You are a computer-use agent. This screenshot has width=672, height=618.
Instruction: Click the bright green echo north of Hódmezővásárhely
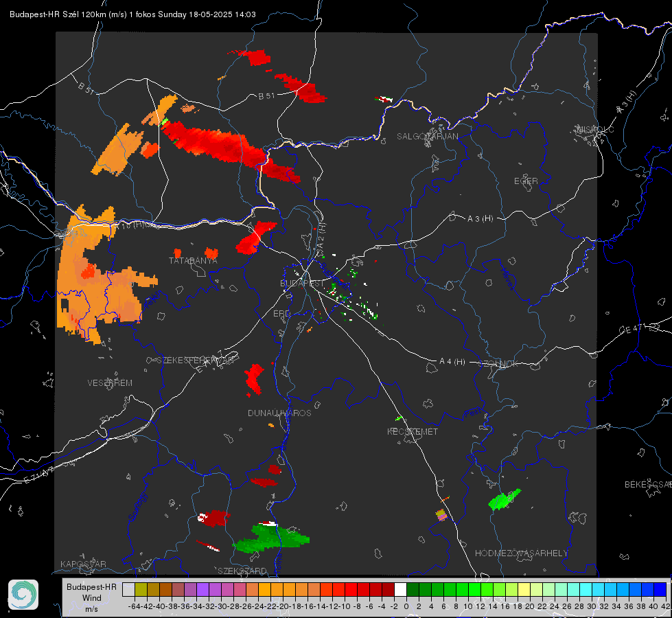[x=505, y=500]
